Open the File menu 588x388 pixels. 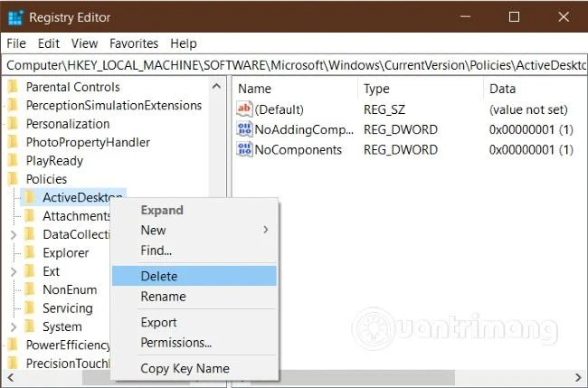16,43
